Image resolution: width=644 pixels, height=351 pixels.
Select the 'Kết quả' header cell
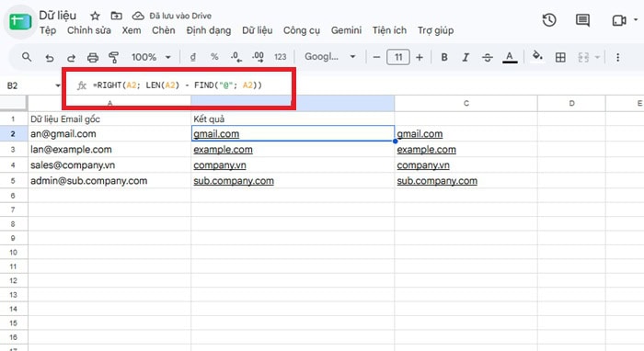(293, 119)
